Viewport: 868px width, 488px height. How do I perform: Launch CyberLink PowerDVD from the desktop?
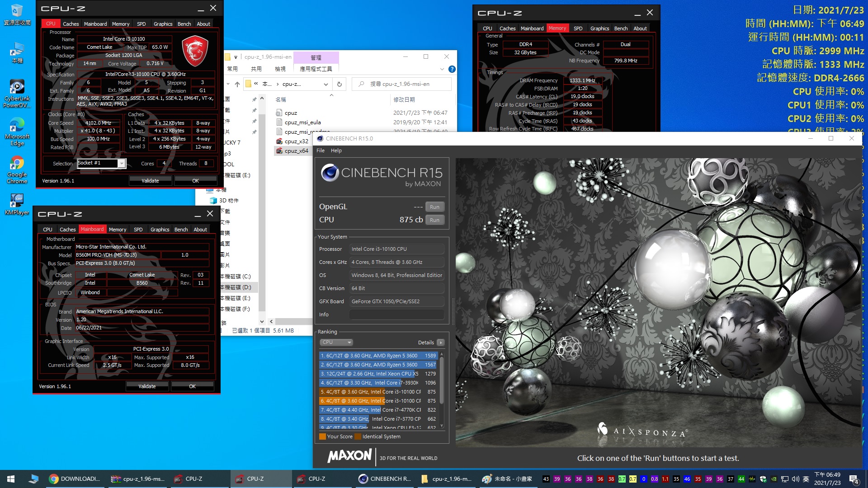[x=17, y=94]
